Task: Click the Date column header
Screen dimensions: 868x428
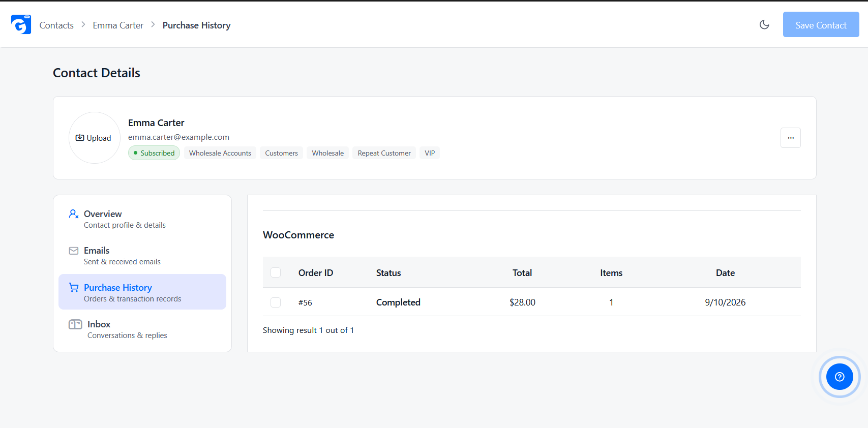Action: [725, 273]
